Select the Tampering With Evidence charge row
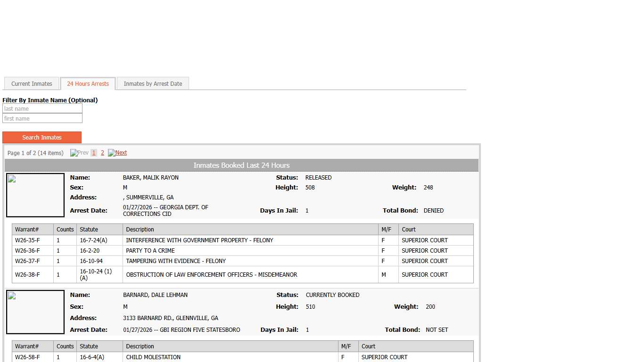This screenshot has width=644, height=362. (x=176, y=261)
